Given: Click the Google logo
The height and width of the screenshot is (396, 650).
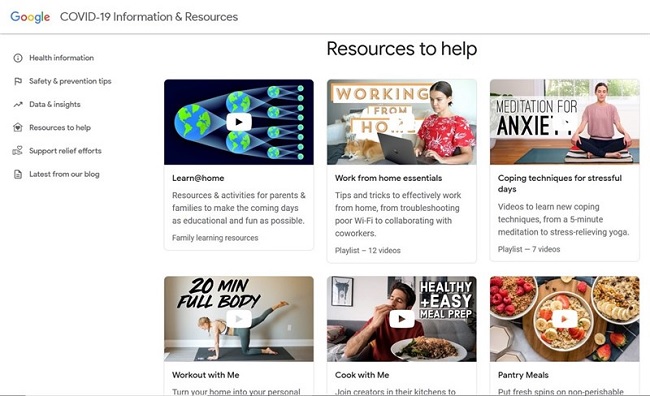Looking at the screenshot, I should 30,17.
